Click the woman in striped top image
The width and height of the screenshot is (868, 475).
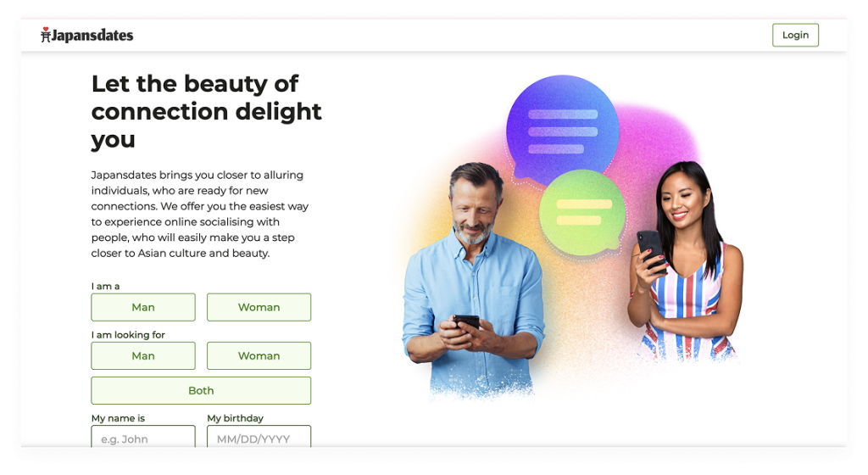[x=685, y=261]
